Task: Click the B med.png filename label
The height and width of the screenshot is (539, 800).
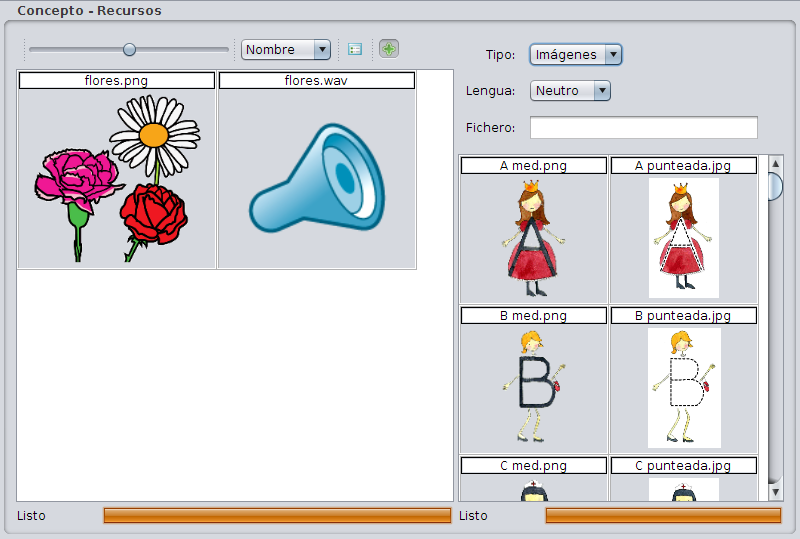Action: 534,315
